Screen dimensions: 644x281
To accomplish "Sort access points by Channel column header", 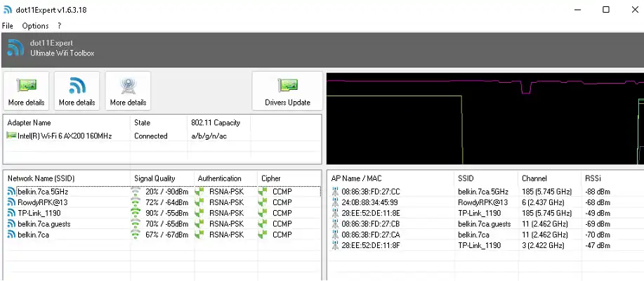I will pyautogui.click(x=534, y=178).
